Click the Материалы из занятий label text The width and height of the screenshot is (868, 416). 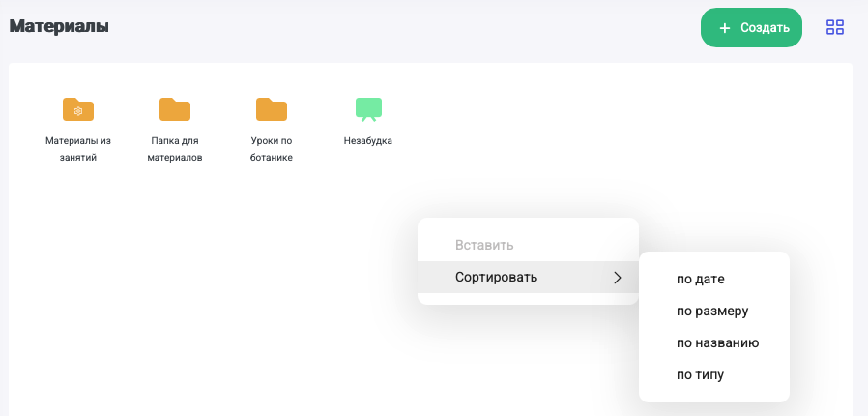(x=78, y=149)
